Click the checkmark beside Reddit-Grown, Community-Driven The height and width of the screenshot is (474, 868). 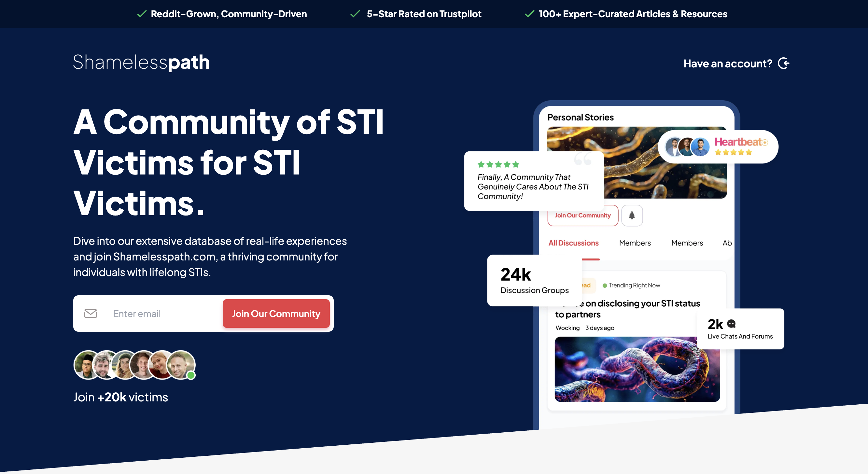[x=142, y=14]
